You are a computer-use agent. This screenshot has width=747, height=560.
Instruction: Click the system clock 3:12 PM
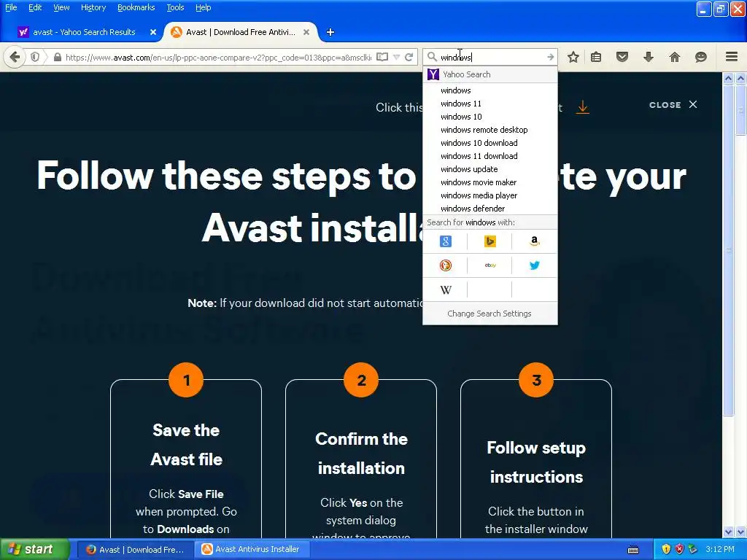720,550
